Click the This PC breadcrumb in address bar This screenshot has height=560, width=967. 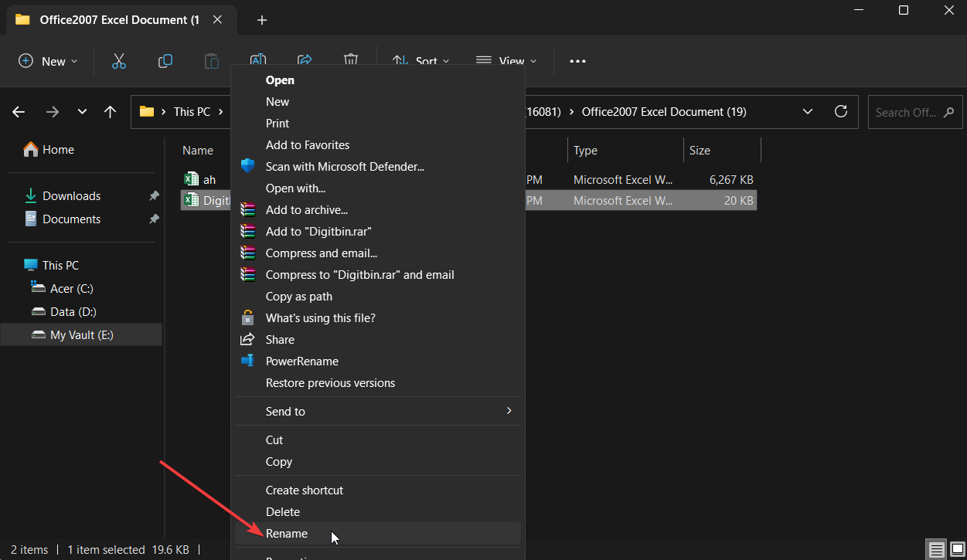point(192,112)
